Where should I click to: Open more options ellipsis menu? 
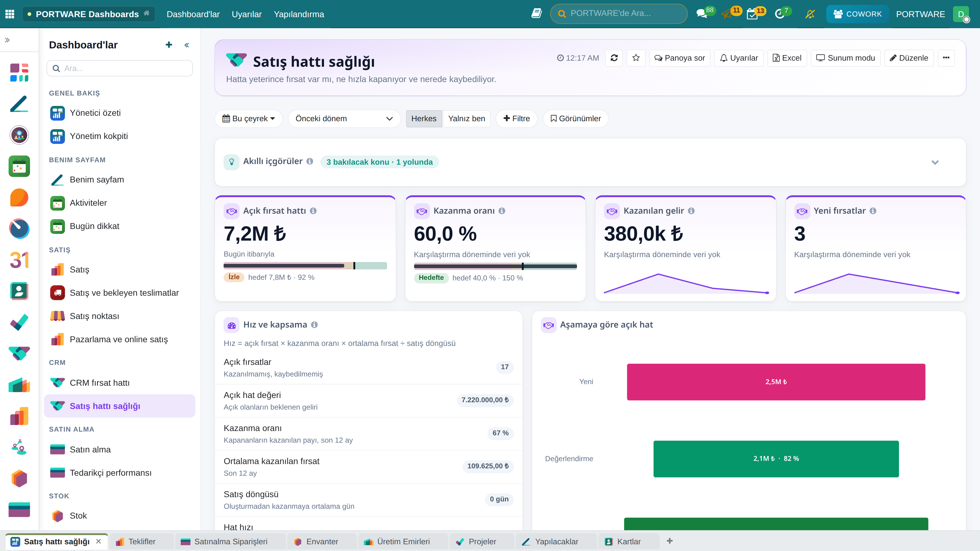(946, 58)
